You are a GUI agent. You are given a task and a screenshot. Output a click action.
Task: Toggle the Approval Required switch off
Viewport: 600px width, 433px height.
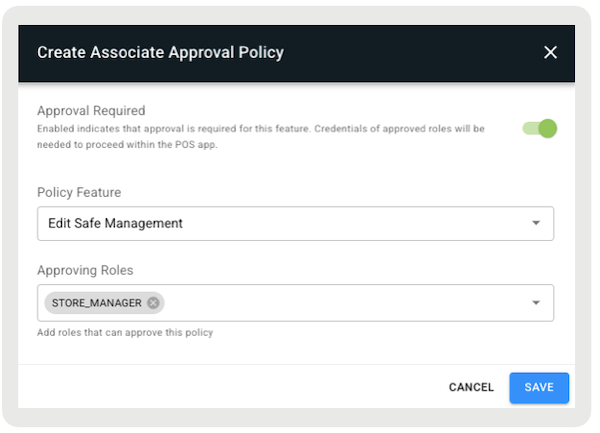(x=540, y=129)
